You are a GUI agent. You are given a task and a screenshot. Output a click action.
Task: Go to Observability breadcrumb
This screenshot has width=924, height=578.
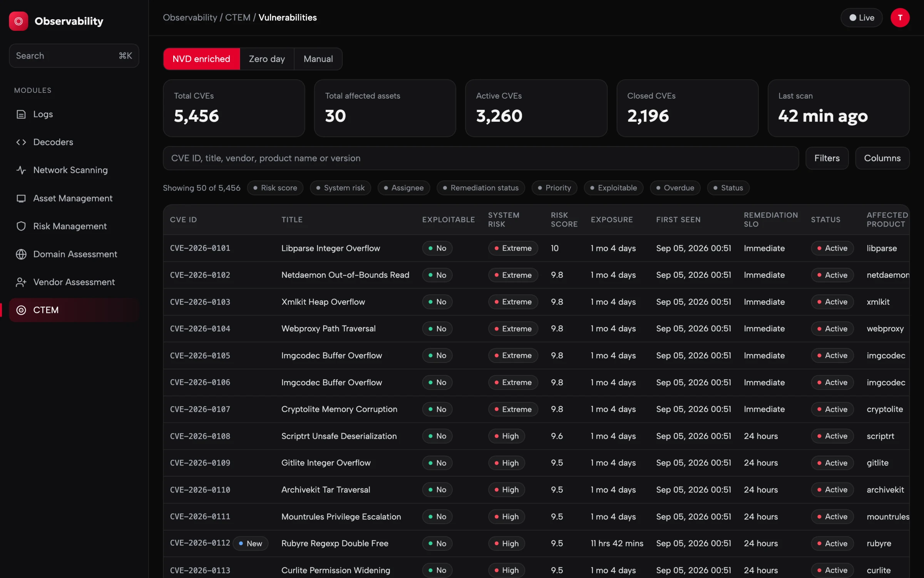190,18
